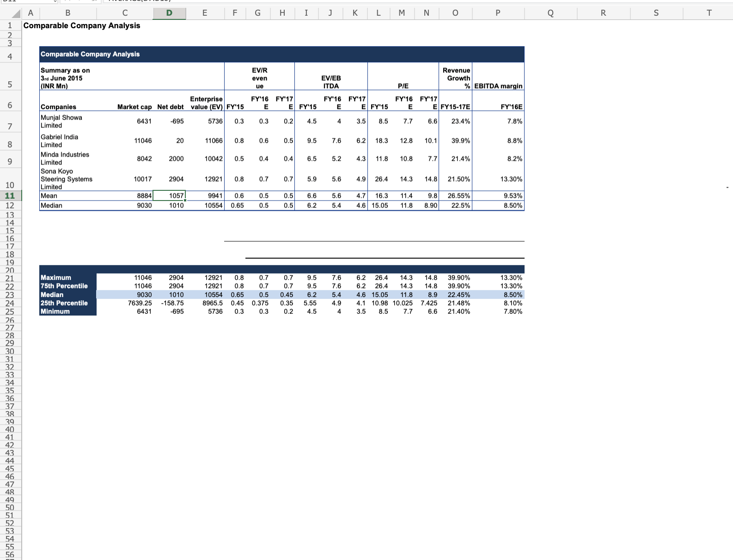This screenshot has width=733, height=560.
Task: Select the 'EV/EBITDA' group heading
Action: click(x=331, y=82)
